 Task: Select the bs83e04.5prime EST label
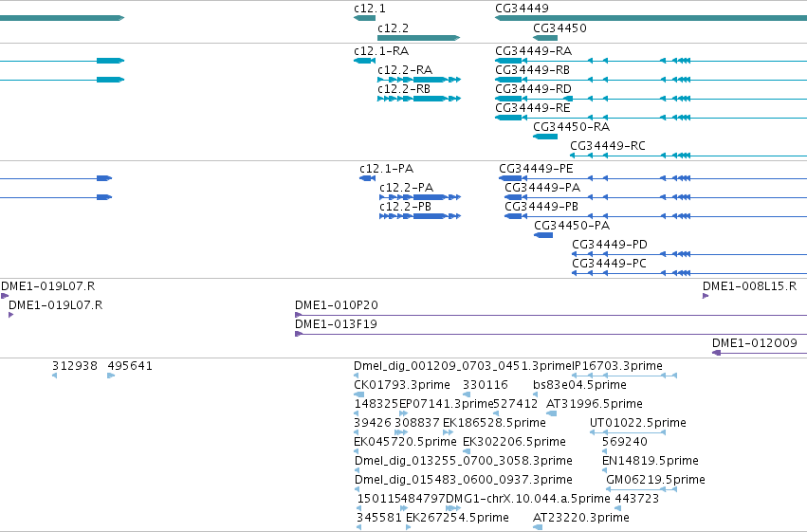tap(580, 386)
